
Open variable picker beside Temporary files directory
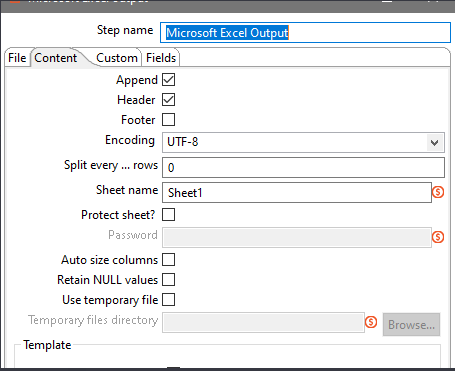pyautogui.click(x=371, y=322)
